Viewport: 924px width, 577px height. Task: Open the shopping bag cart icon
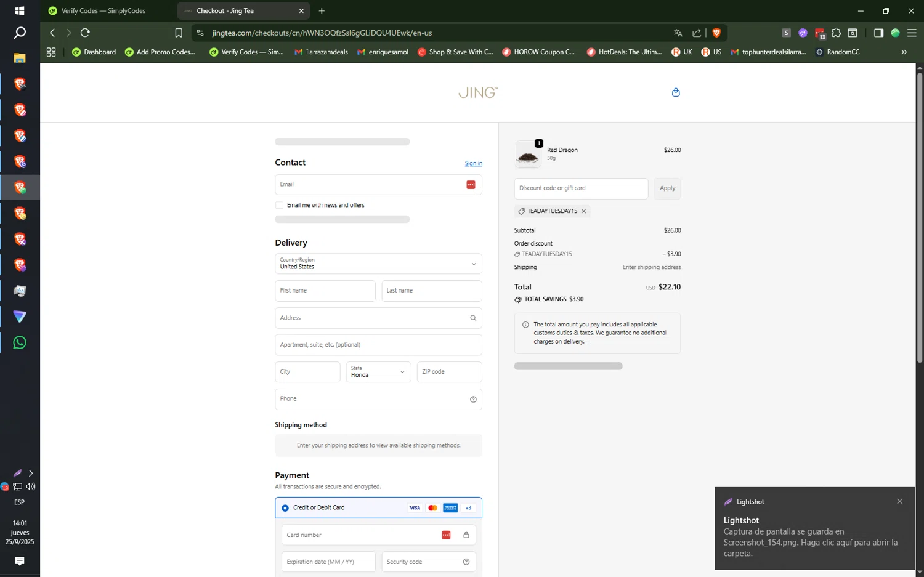[676, 92]
